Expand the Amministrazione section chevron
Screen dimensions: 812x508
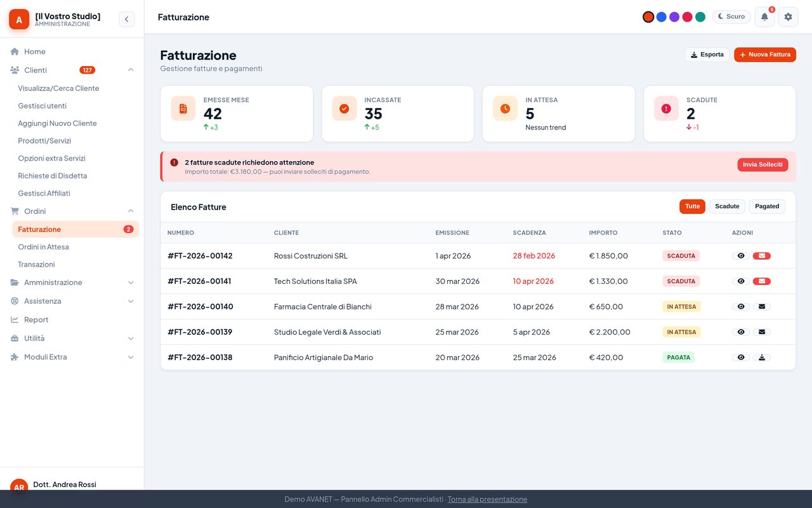pos(131,283)
